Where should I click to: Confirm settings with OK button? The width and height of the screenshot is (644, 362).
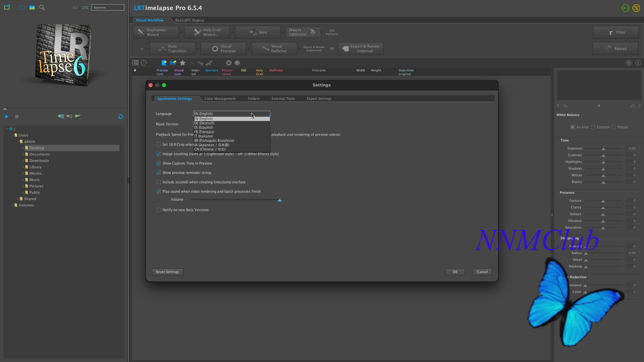point(455,272)
